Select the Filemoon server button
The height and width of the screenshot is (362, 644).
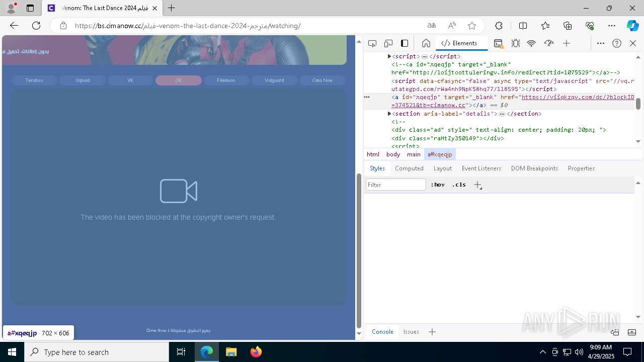click(x=226, y=80)
